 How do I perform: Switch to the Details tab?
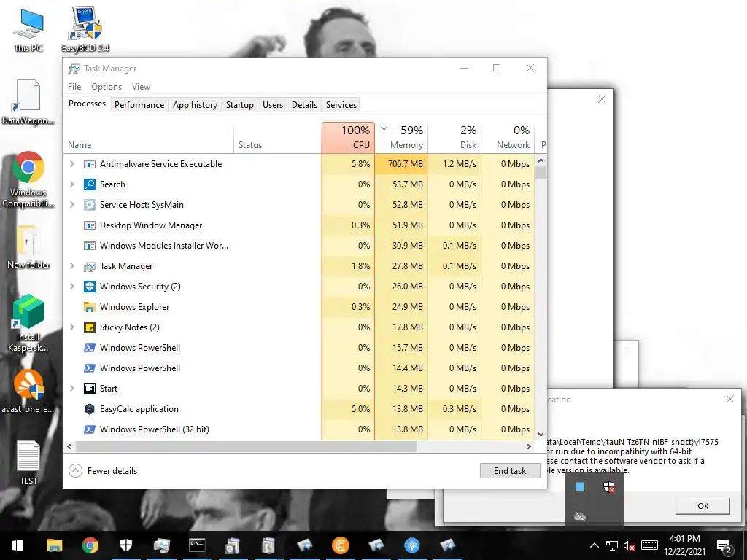tap(304, 105)
